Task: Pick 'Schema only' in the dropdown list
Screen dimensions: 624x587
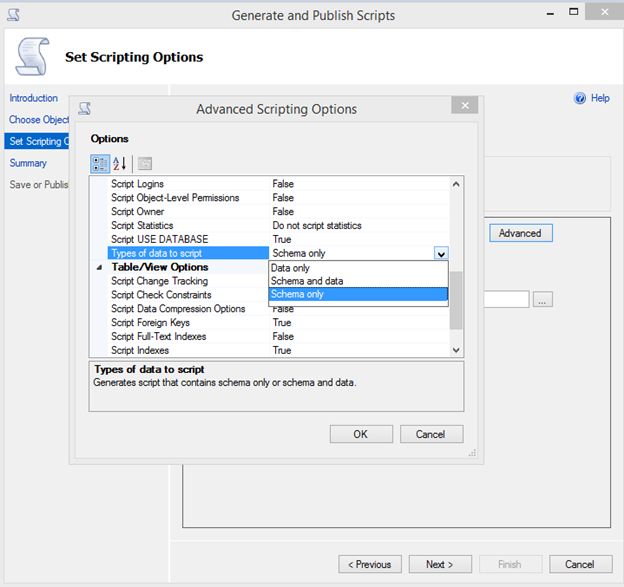Action: (x=297, y=295)
